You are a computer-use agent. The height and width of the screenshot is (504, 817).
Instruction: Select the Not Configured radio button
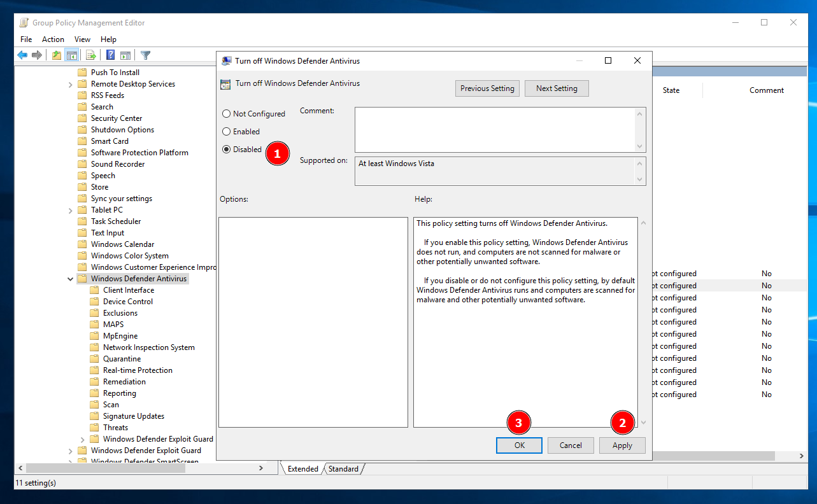click(226, 114)
